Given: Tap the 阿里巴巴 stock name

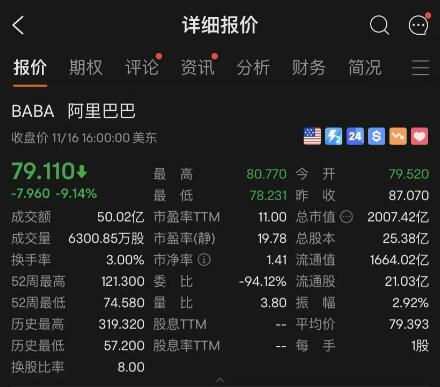Looking at the screenshot, I should click(x=102, y=111).
